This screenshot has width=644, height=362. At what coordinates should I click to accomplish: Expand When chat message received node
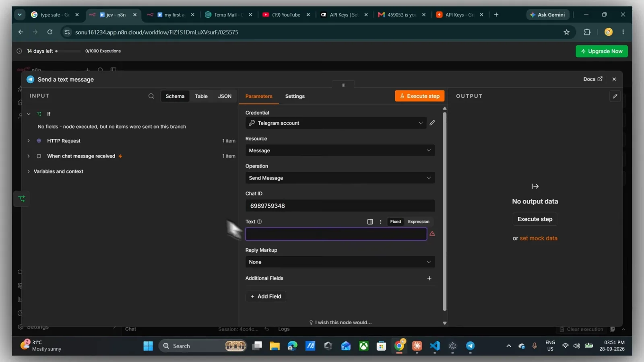[x=29, y=156]
